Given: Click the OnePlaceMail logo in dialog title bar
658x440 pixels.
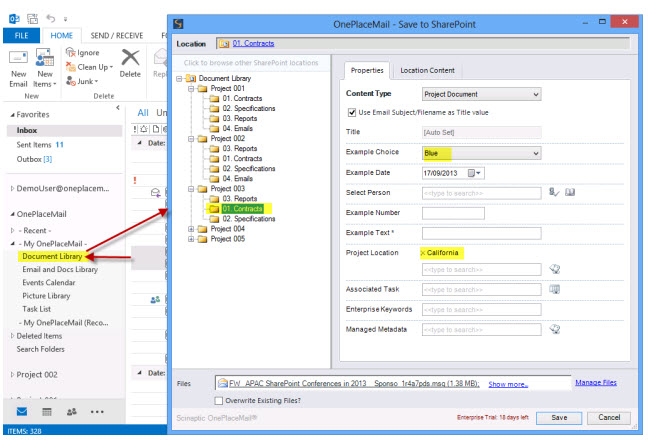Looking at the screenshot, I should click(178, 24).
